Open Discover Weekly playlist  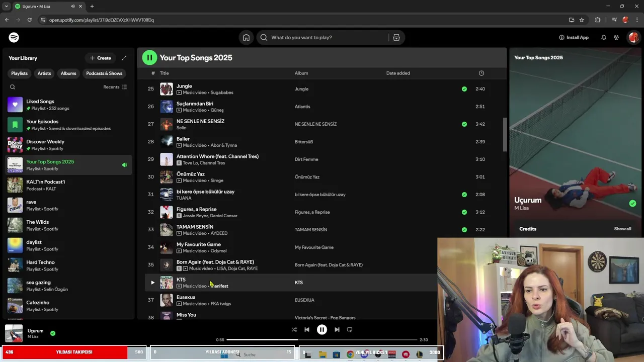68,145
